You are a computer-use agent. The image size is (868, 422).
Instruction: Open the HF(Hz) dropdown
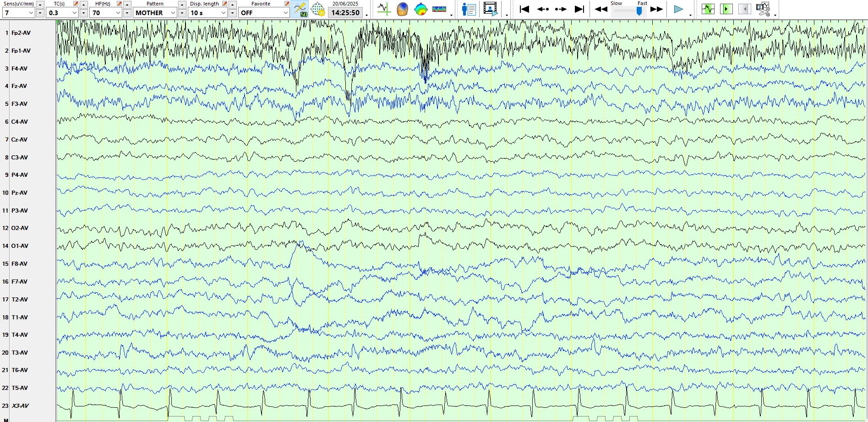tap(105, 13)
